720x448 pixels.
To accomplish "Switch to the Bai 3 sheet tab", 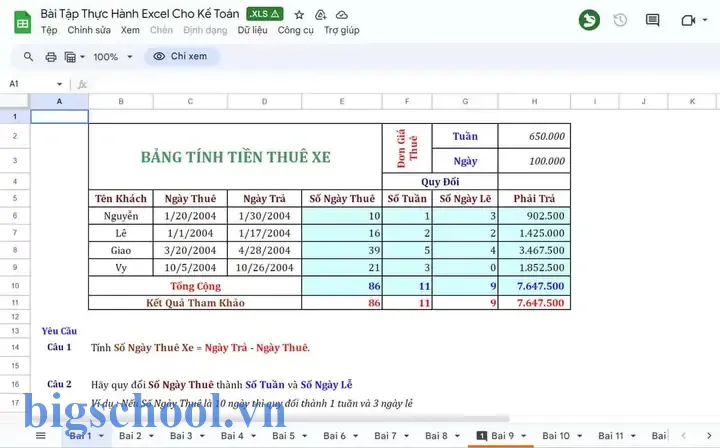I will click(x=181, y=436).
